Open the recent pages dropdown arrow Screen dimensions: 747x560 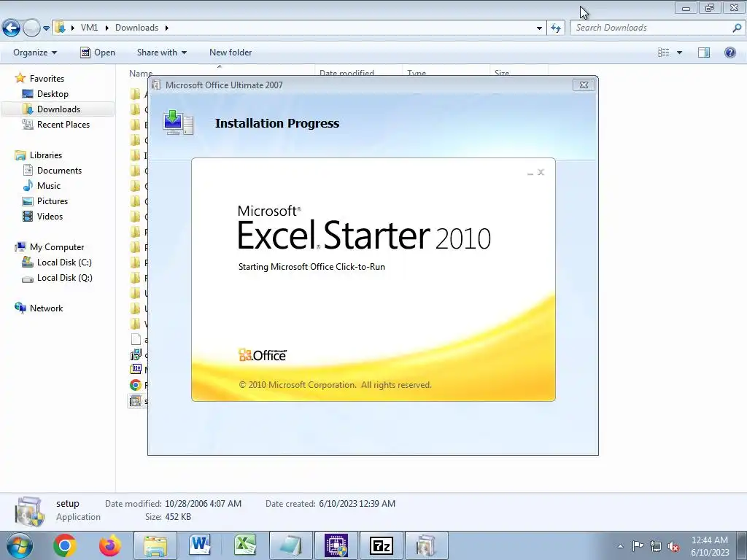(46, 28)
